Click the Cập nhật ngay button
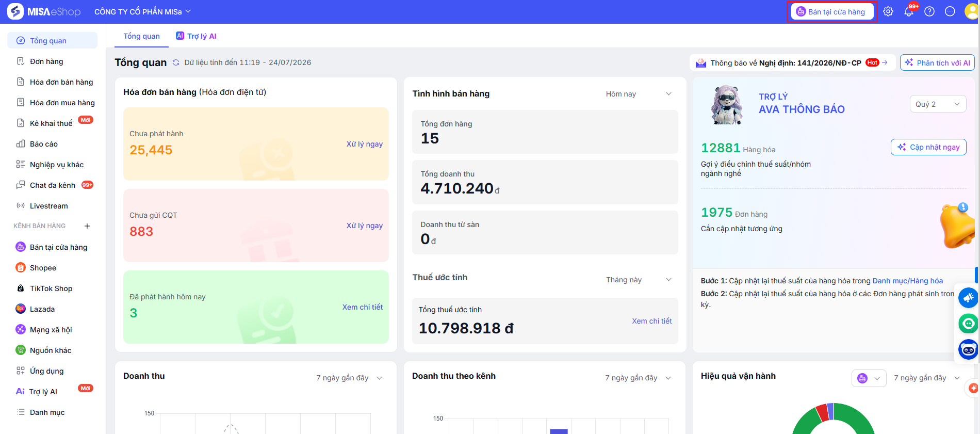The height and width of the screenshot is (434, 980). coord(928,147)
